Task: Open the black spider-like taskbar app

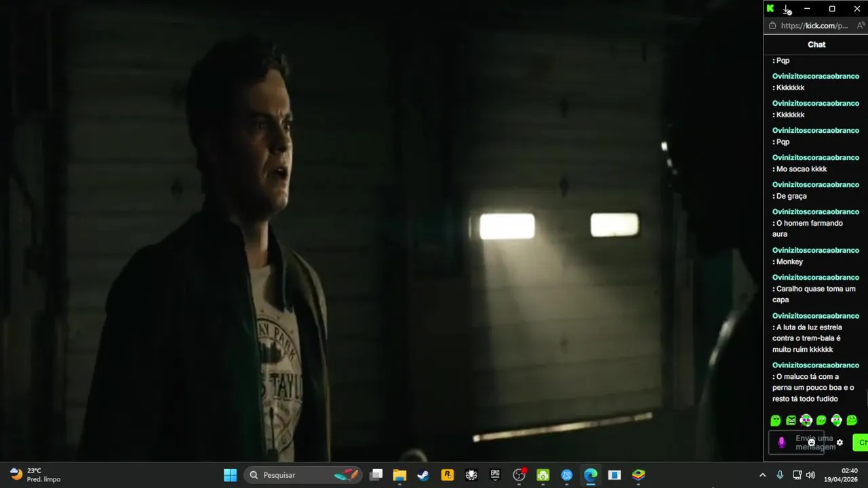Action: [471, 475]
